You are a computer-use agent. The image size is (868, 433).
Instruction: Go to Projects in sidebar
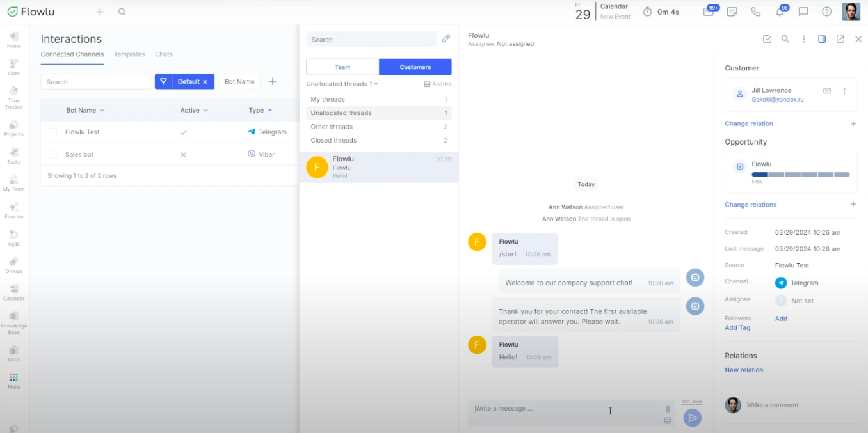tap(14, 129)
